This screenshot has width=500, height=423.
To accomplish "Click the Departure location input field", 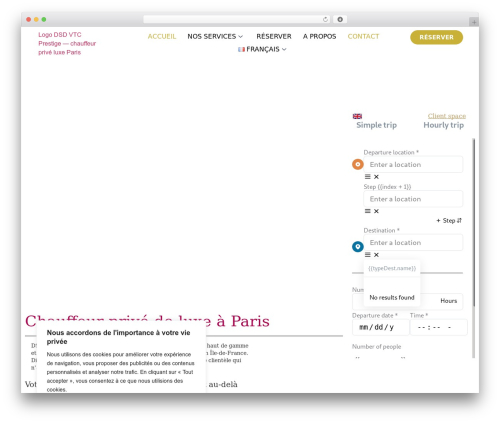I will pyautogui.click(x=413, y=164).
